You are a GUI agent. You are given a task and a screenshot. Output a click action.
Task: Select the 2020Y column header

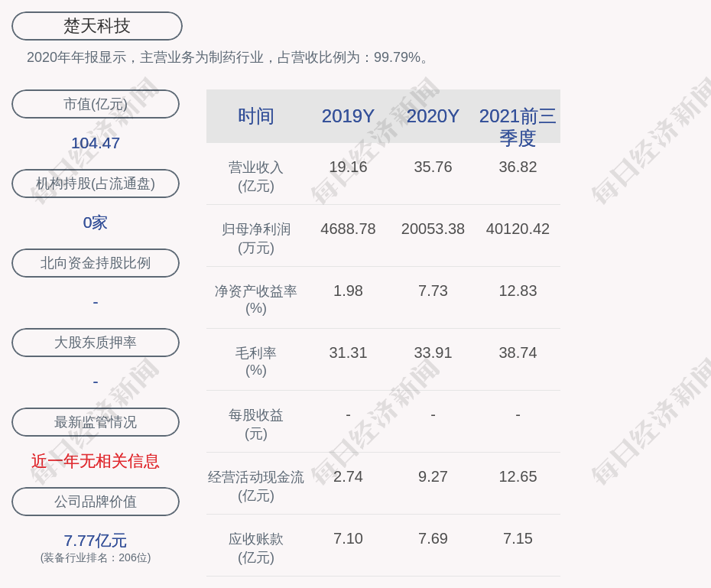pyautogui.click(x=433, y=116)
